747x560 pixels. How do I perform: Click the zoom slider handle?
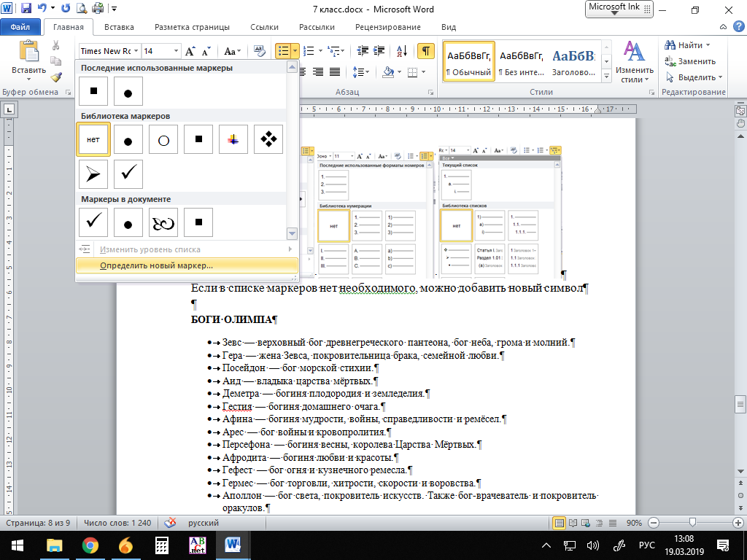point(692,523)
